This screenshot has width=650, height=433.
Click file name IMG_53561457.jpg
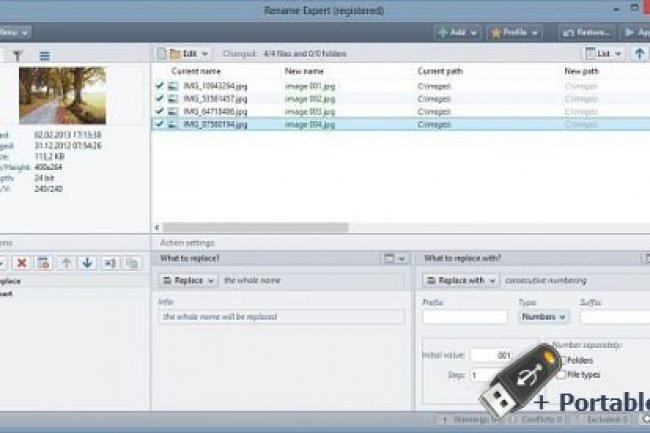pos(215,99)
